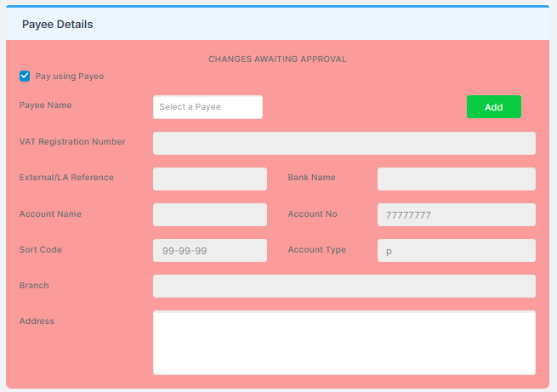The height and width of the screenshot is (392, 557).
Task: Click the Address label
Action: [x=37, y=321]
